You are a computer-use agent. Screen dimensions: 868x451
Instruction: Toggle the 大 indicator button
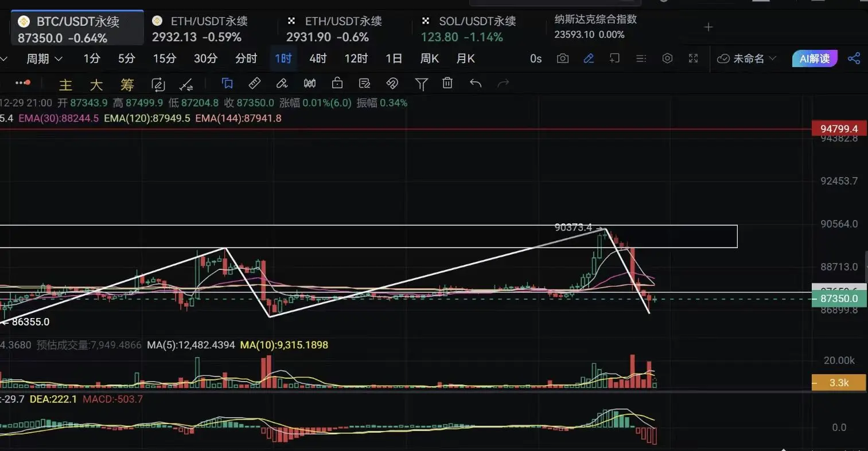pos(96,85)
